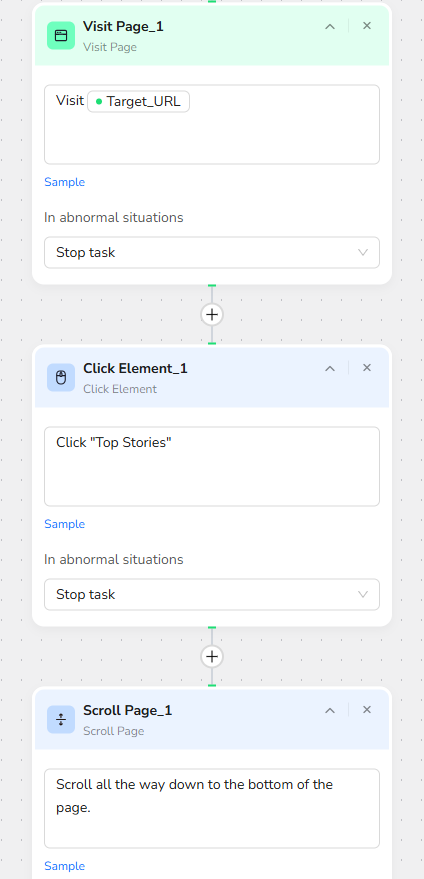Collapse the Scroll Page_1 card
Viewport: 424px width, 879px height.
click(x=330, y=710)
